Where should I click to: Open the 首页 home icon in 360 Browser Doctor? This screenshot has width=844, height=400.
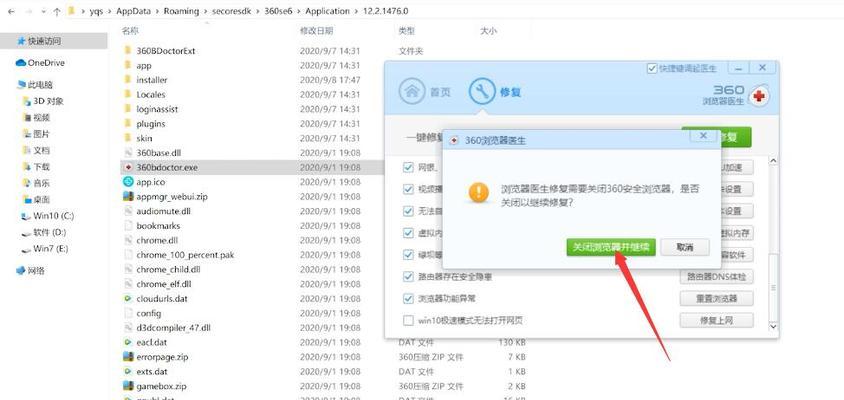(x=412, y=91)
